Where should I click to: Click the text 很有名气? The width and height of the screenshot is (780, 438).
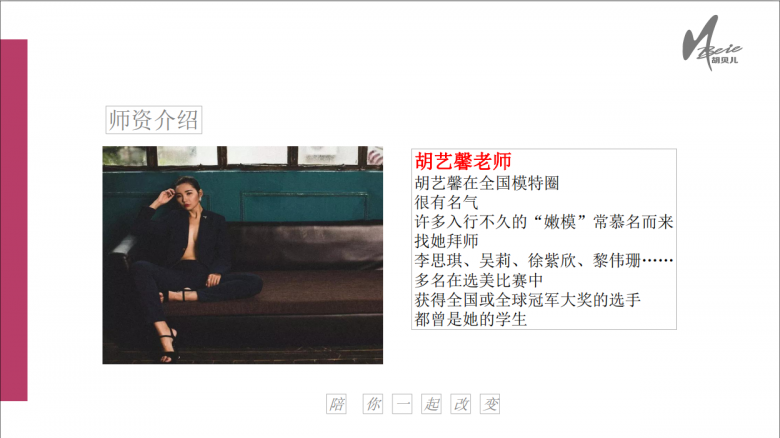447,202
